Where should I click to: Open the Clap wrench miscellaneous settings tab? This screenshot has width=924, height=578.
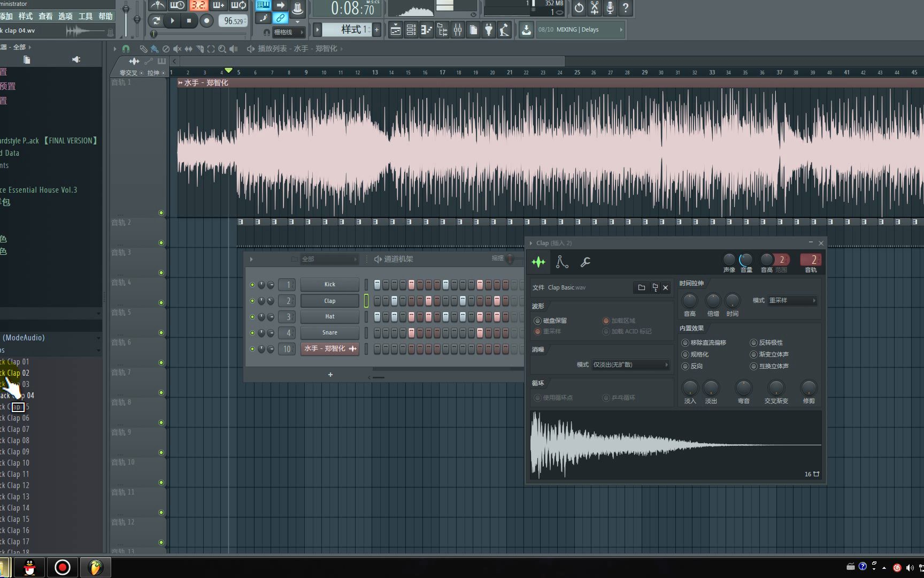[585, 262]
